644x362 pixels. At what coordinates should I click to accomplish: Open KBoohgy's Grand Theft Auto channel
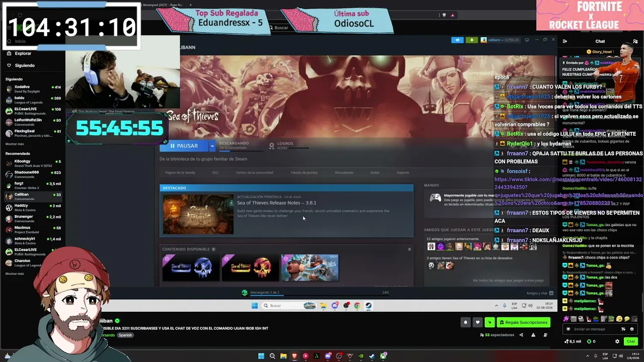click(x=33, y=163)
